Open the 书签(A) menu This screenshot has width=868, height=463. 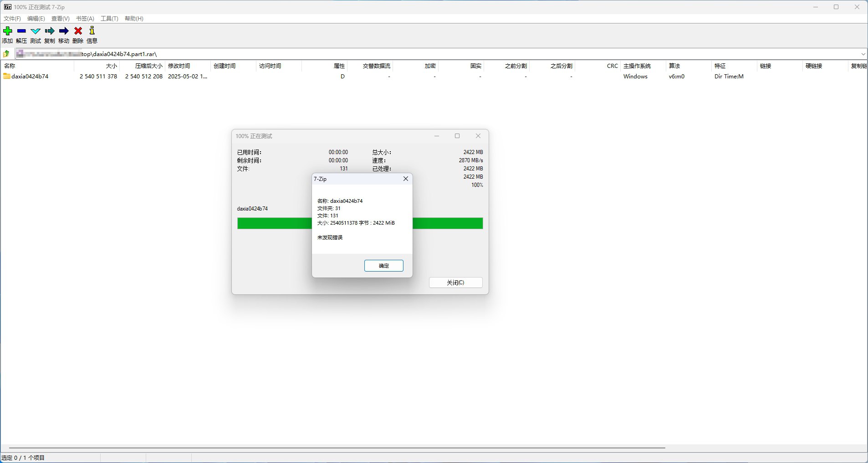85,19
